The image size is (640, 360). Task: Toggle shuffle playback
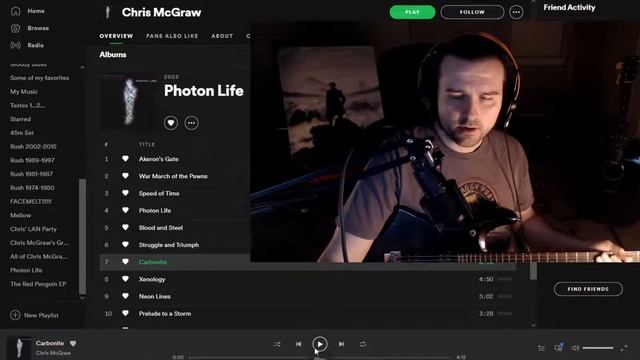277,344
